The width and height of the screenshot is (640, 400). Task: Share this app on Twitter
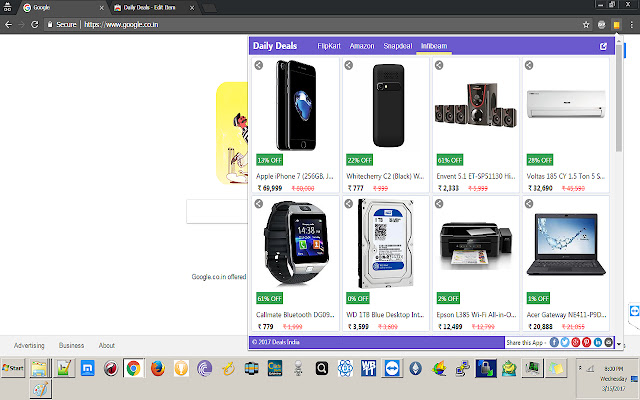coord(565,342)
